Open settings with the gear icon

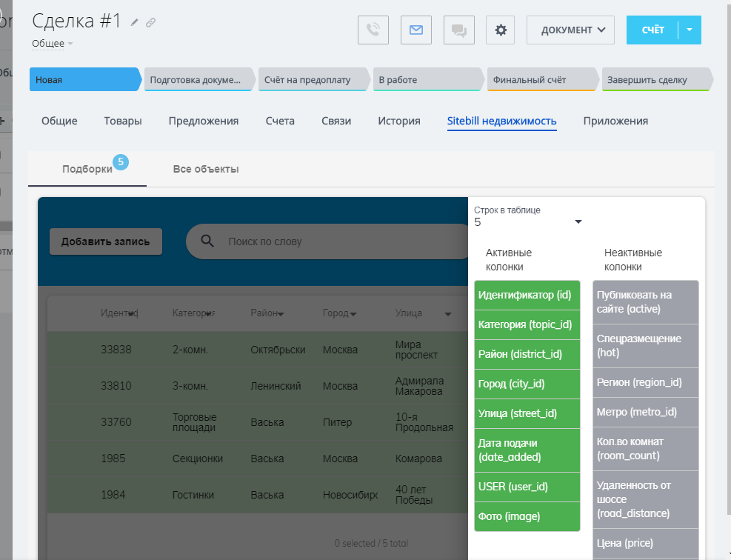[x=501, y=30]
